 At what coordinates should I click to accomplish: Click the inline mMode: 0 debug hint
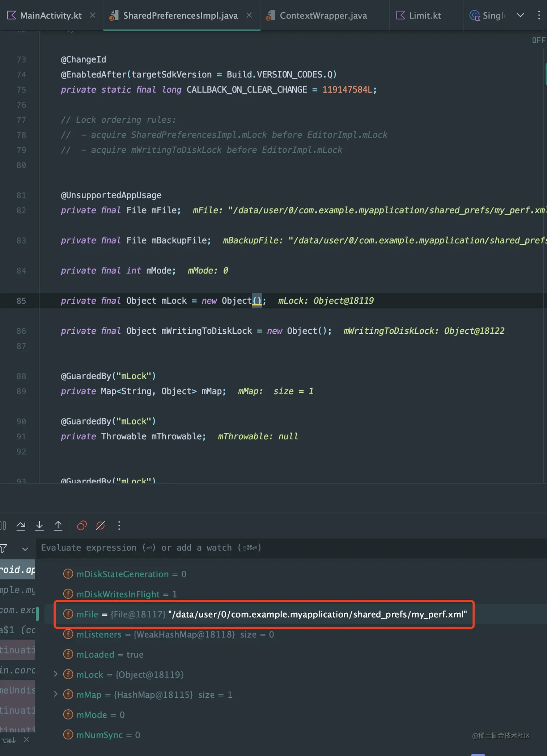208,270
